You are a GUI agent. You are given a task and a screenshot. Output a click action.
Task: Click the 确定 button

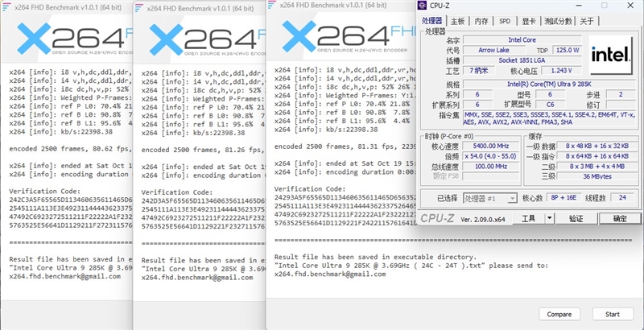pyautogui.click(x=619, y=219)
